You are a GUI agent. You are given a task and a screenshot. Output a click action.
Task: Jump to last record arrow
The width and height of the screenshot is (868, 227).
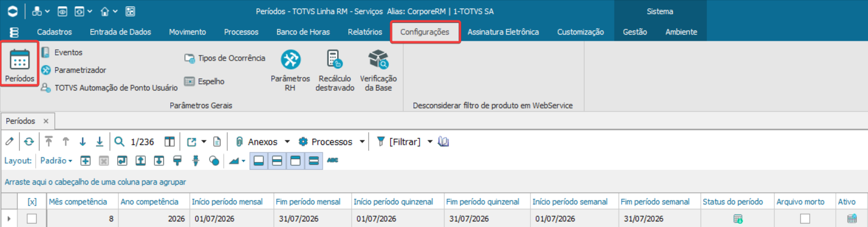tap(100, 142)
